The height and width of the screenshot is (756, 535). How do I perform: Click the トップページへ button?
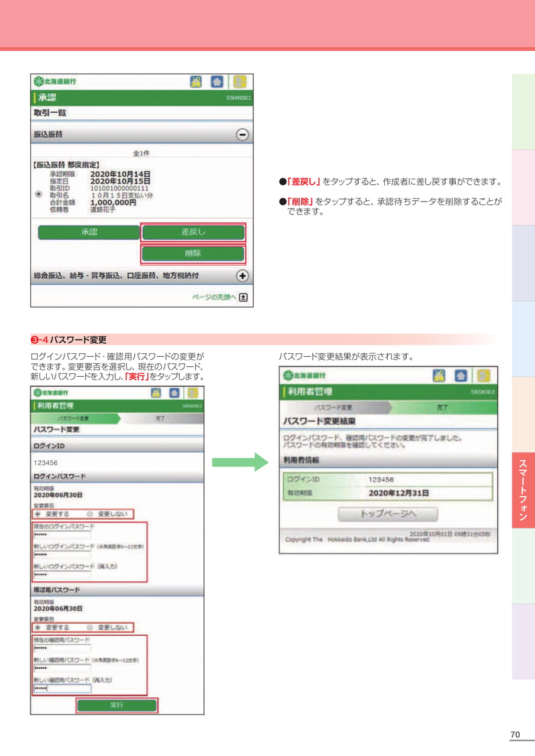click(389, 513)
